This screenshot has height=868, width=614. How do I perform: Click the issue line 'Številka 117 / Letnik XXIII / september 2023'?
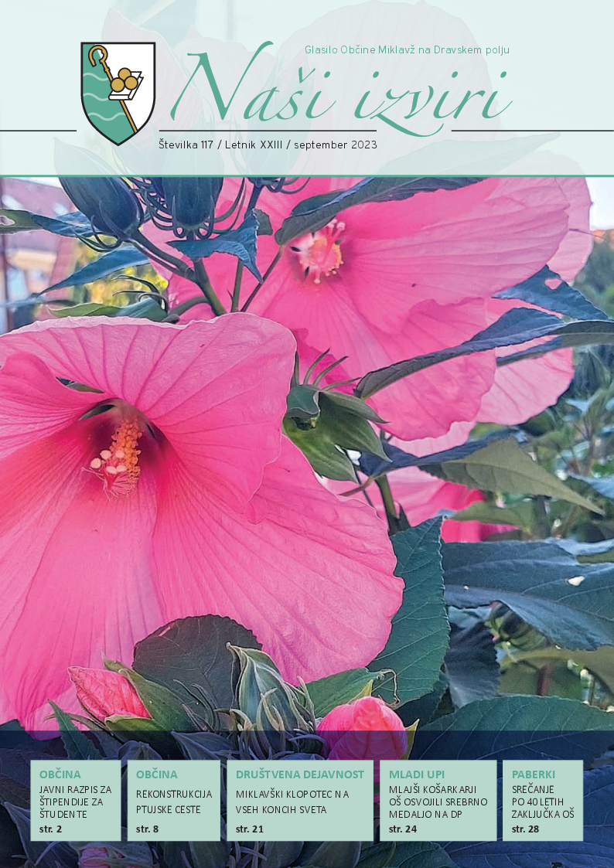(268, 145)
